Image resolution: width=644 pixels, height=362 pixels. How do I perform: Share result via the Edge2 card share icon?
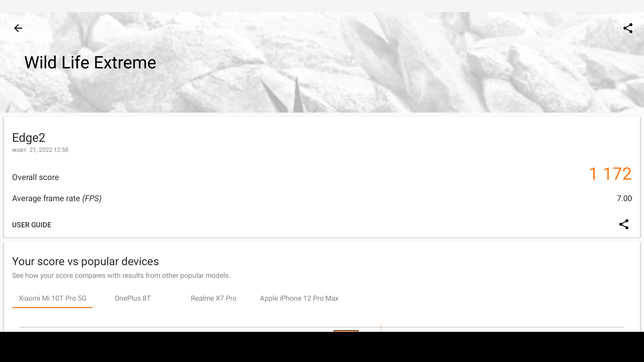[x=624, y=224]
